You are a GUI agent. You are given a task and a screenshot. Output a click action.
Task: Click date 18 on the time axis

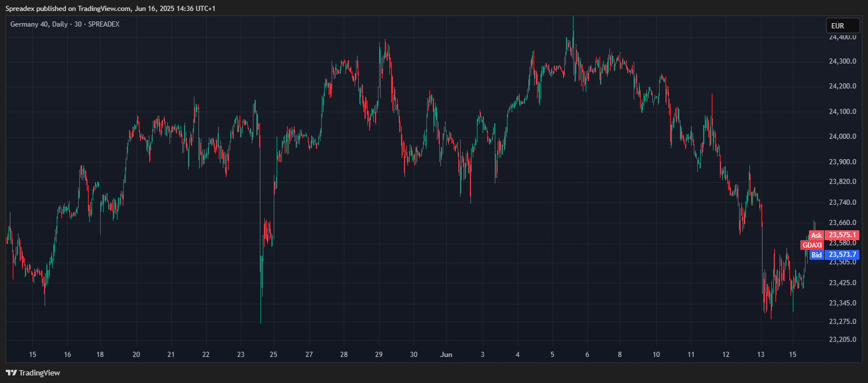click(x=100, y=354)
